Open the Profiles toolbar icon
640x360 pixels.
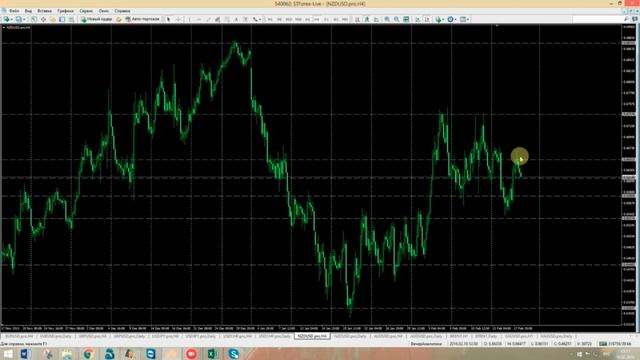[18, 19]
